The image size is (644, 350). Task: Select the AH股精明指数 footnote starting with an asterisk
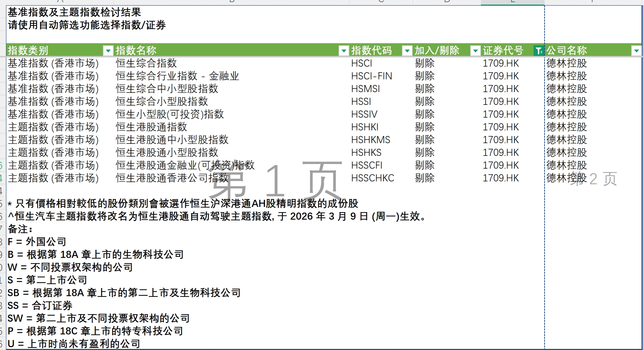(183, 204)
